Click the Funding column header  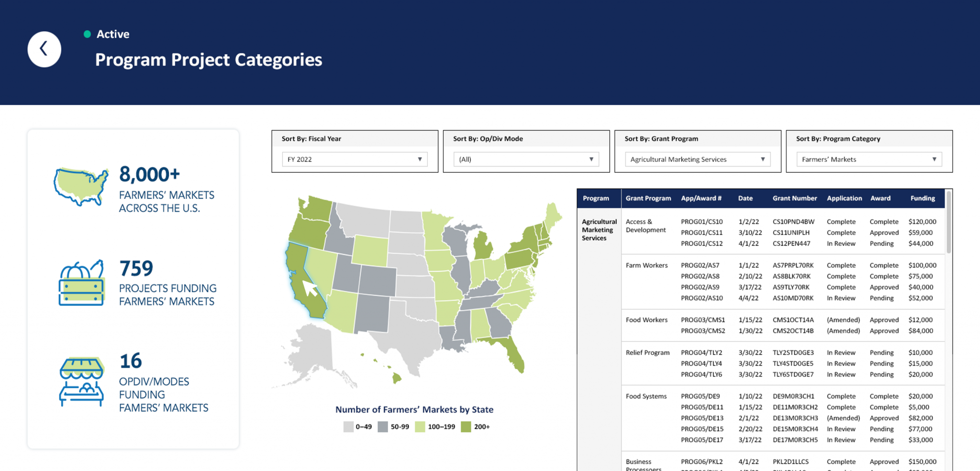[922, 198]
